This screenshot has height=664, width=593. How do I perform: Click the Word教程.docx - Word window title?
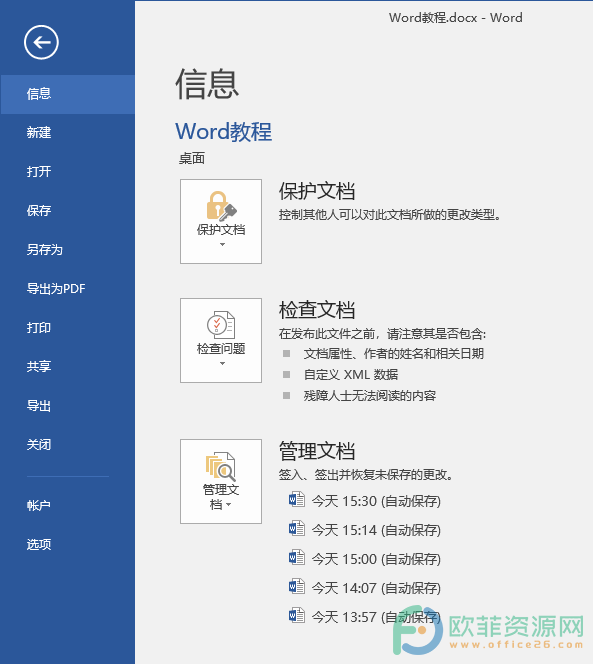point(455,18)
